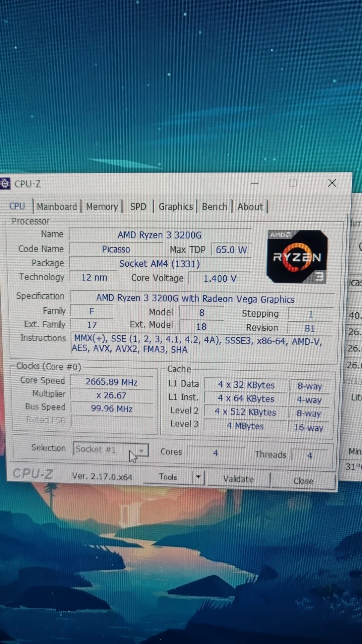Click L1 Inst. value 4 x 64 KBytes
The width and height of the screenshot is (362, 644).
pos(246,399)
